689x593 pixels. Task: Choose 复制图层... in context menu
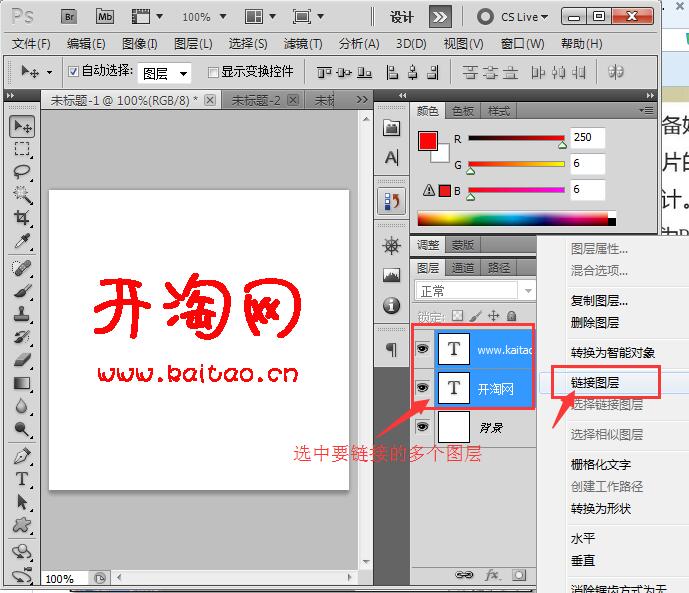[599, 301]
